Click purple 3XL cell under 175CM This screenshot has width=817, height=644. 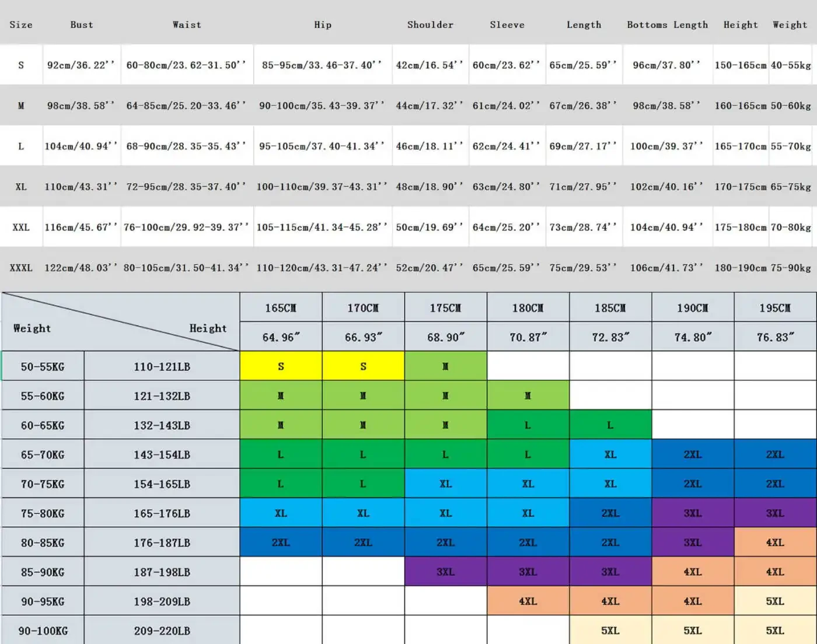445,572
